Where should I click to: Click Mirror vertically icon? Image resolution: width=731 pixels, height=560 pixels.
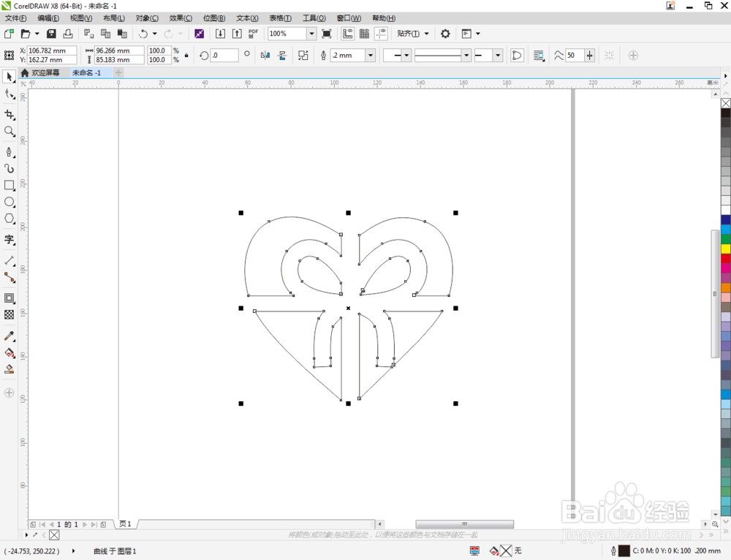click(282, 56)
